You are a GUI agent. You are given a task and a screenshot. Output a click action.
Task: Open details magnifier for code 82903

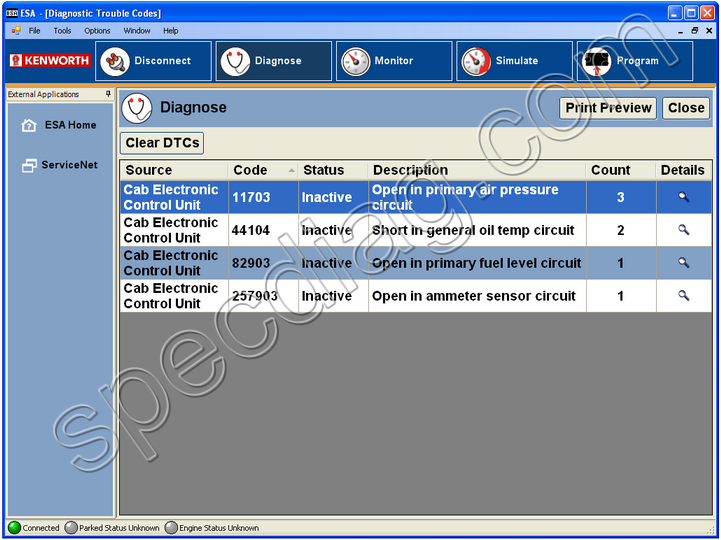pyautogui.click(x=684, y=263)
